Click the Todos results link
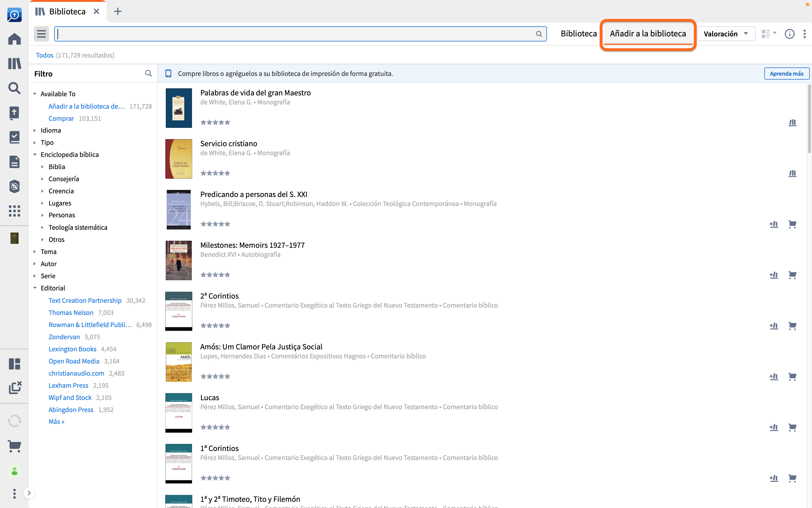 tap(44, 55)
